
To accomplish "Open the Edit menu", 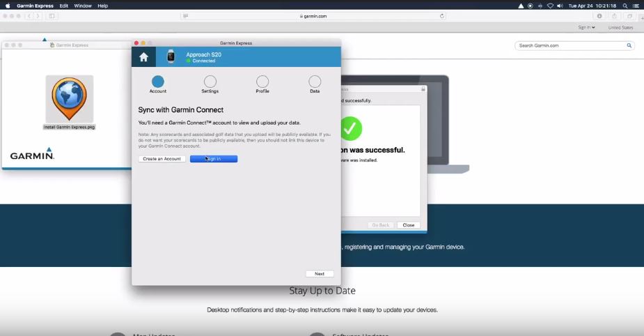I will (x=63, y=6).
